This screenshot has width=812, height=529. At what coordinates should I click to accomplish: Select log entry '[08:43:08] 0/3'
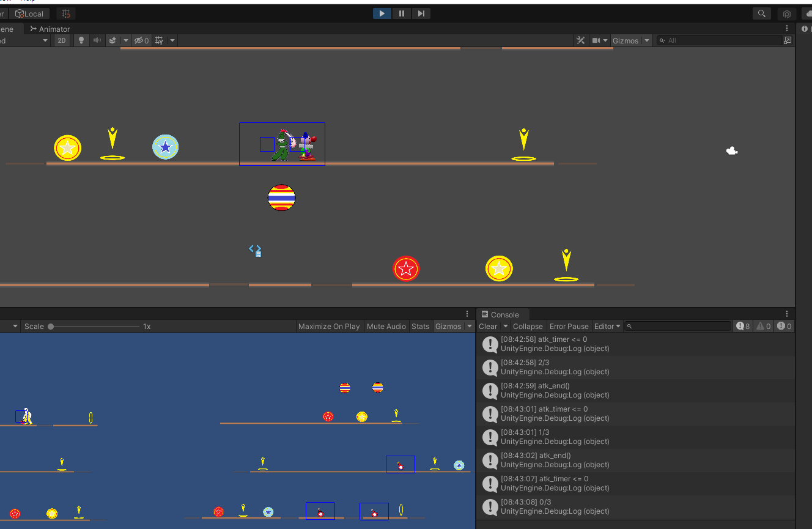pos(635,507)
